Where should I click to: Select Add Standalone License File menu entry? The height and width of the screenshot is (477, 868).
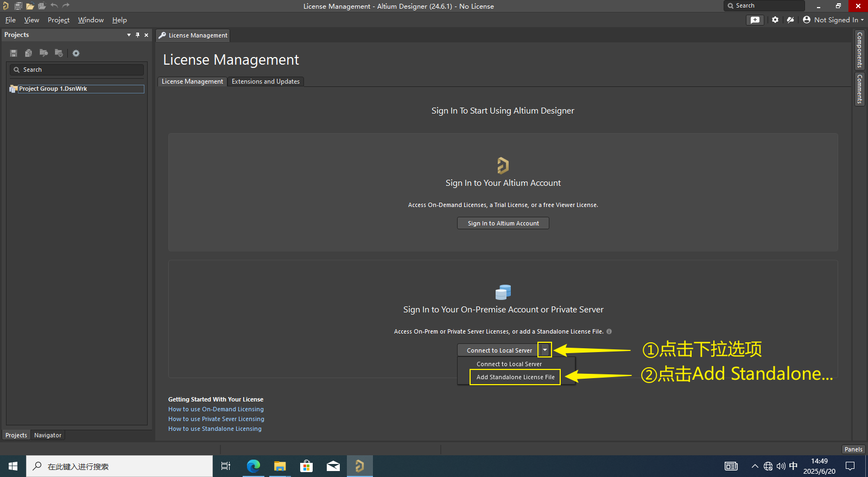coord(516,377)
